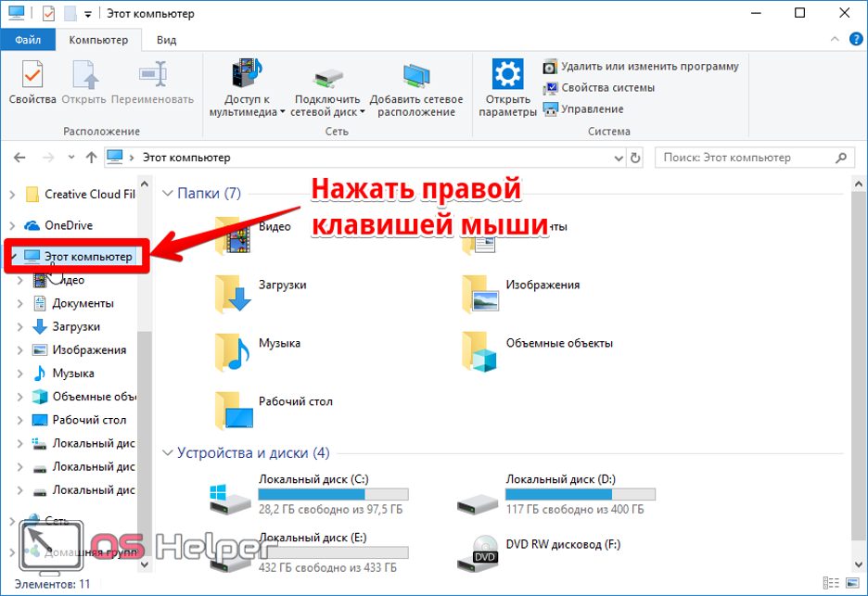Viewport: 868px width, 596px height.
Task: Select Локальный диск (D:) drive icon
Action: (478, 503)
